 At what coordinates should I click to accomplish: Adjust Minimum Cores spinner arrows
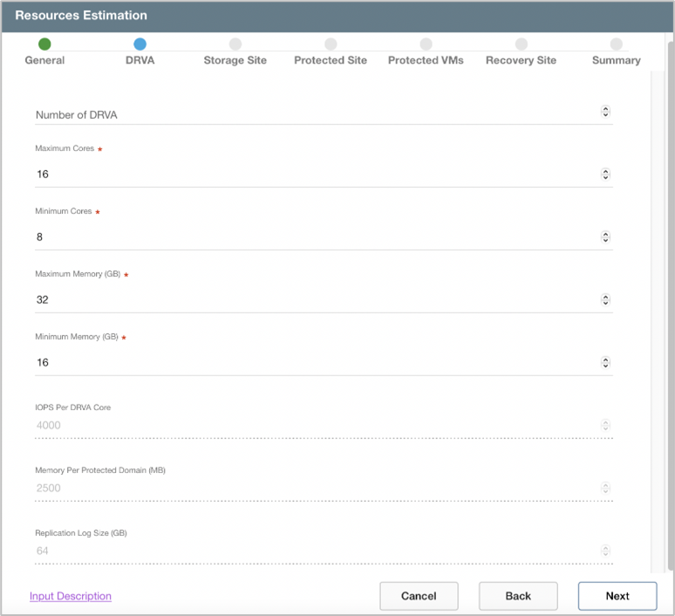click(x=605, y=237)
